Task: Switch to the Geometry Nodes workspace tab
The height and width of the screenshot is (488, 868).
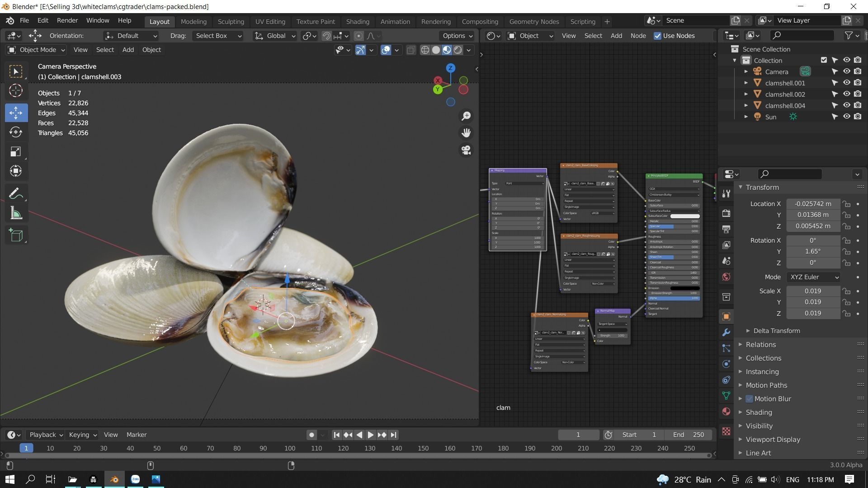Action: pyautogui.click(x=534, y=22)
